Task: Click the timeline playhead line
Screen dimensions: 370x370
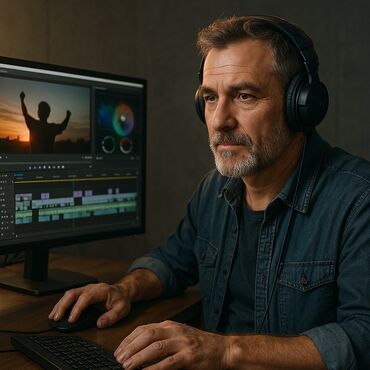Action: tap(74, 203)
